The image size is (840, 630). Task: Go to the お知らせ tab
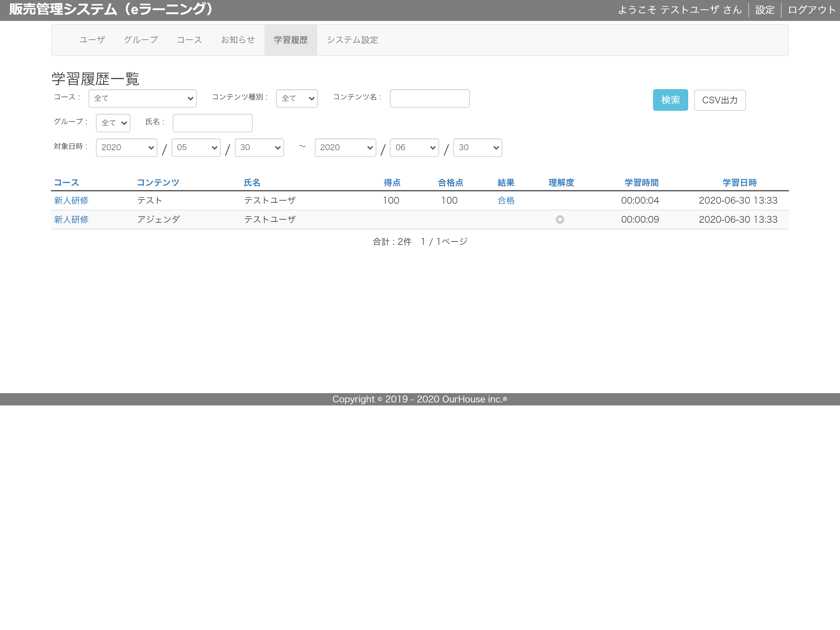[238, 40]
